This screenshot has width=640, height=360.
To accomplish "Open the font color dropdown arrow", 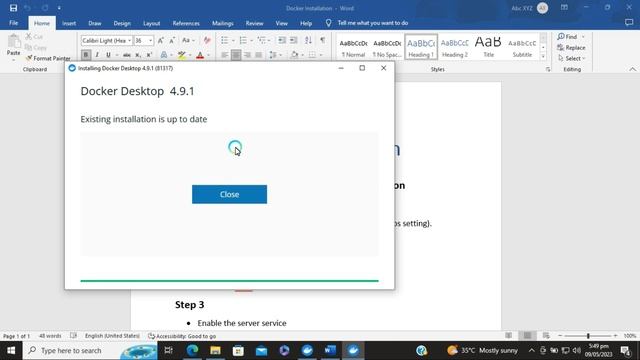I will [208, 55].
